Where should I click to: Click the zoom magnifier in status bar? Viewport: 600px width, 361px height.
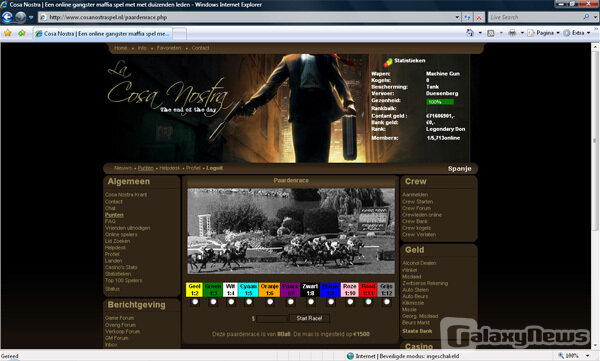click(561, 356)
